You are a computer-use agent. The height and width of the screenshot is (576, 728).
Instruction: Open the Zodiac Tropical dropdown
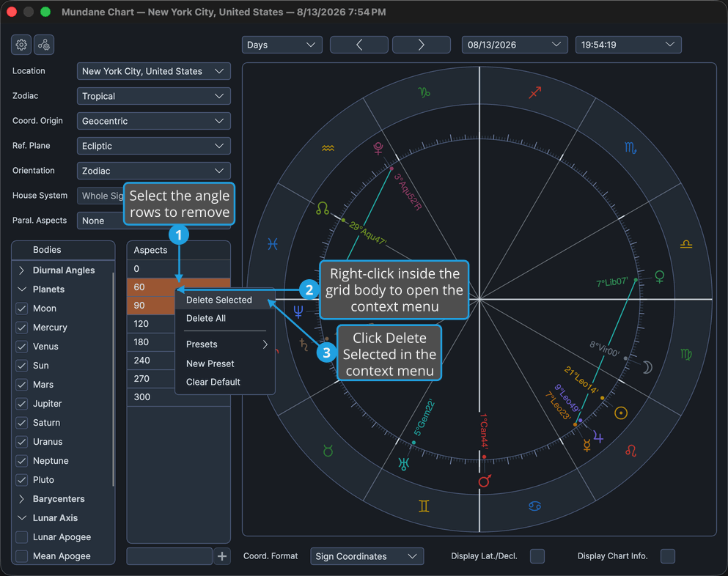154,96
